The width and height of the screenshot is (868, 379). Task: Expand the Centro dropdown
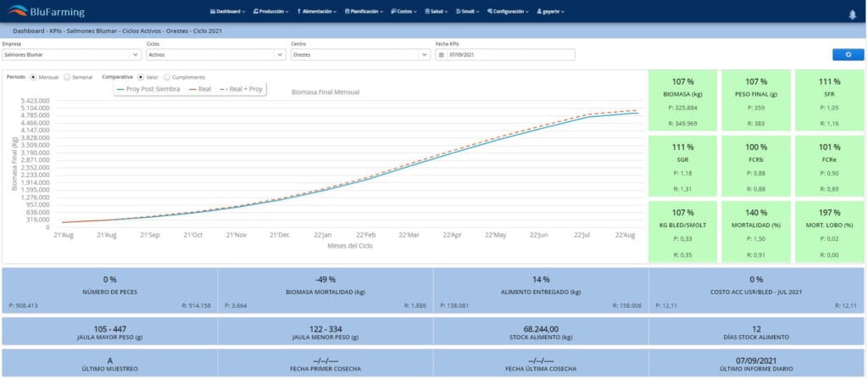click(x=359, y=55)
